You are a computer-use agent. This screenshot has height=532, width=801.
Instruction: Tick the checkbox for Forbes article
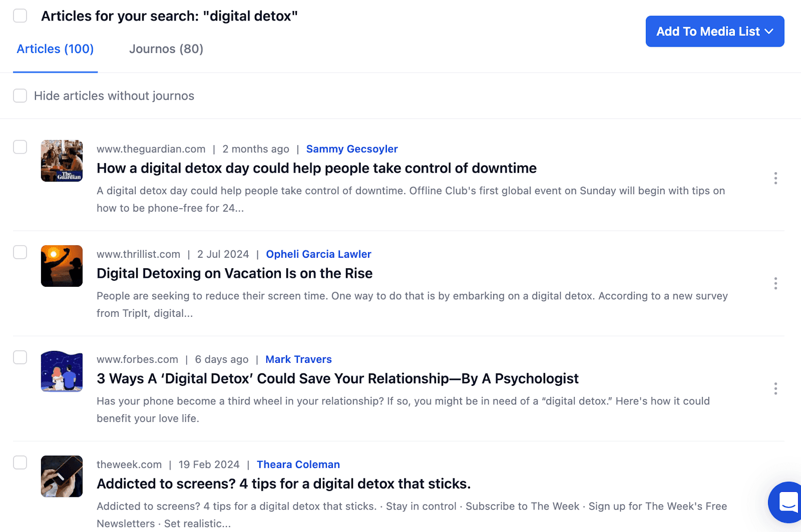coord(20,357)
